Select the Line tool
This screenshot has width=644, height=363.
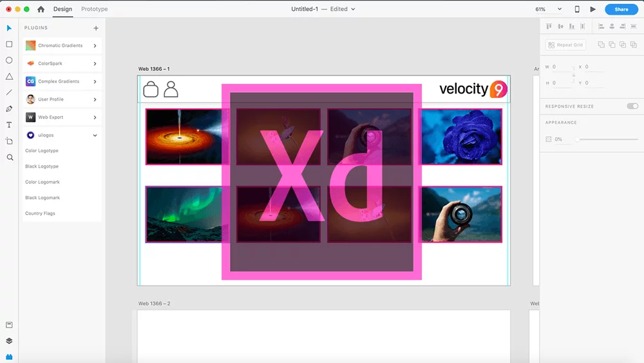[9, 92]
